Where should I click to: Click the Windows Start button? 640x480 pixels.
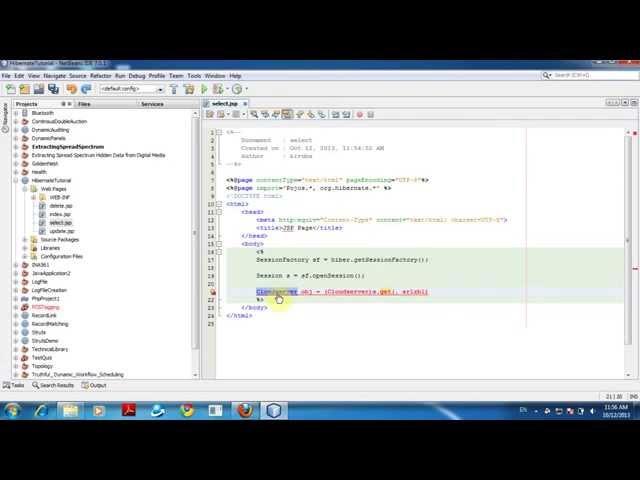12,411
